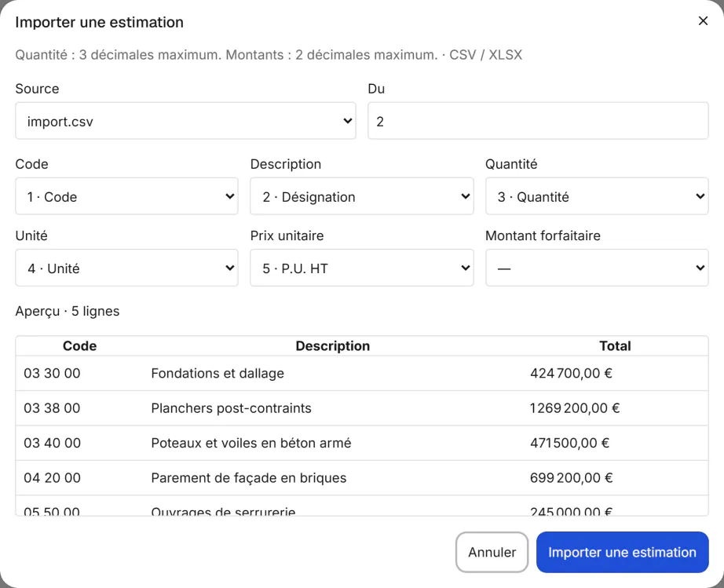This screenshot has height=588, width=724.
Task: Open the Source dropdown showing import.csv
Action: (x=185, y=121)
